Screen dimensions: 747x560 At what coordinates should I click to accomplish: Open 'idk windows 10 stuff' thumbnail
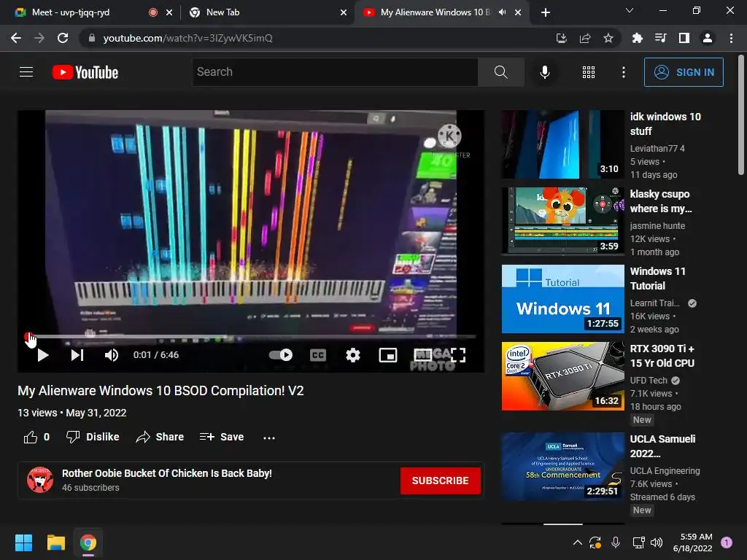[562, 144]
